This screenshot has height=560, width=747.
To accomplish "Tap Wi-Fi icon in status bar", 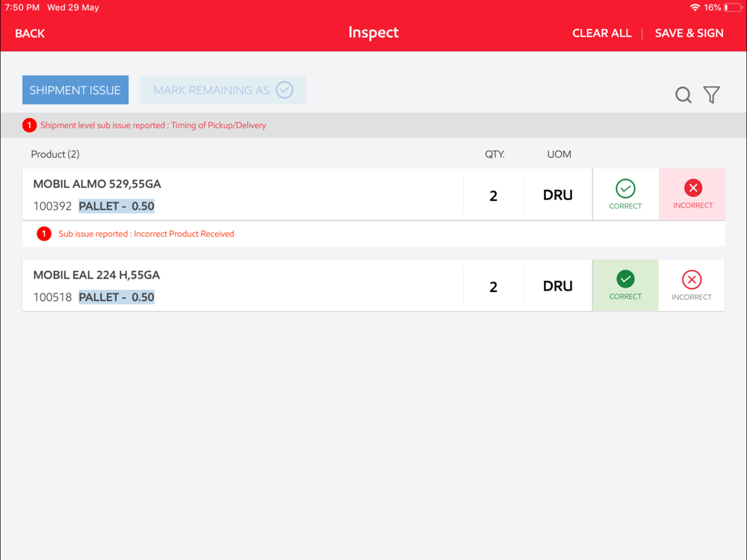I will (x=695, y=7).
